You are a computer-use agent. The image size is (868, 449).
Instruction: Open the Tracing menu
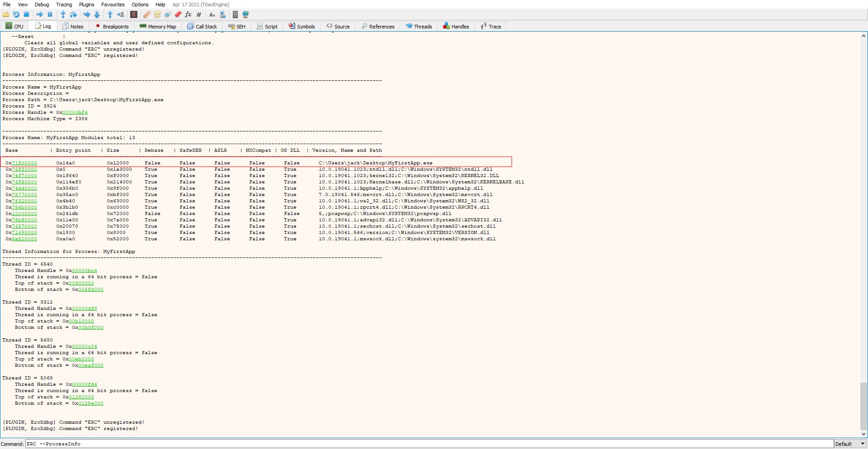(x=64, y=5)
